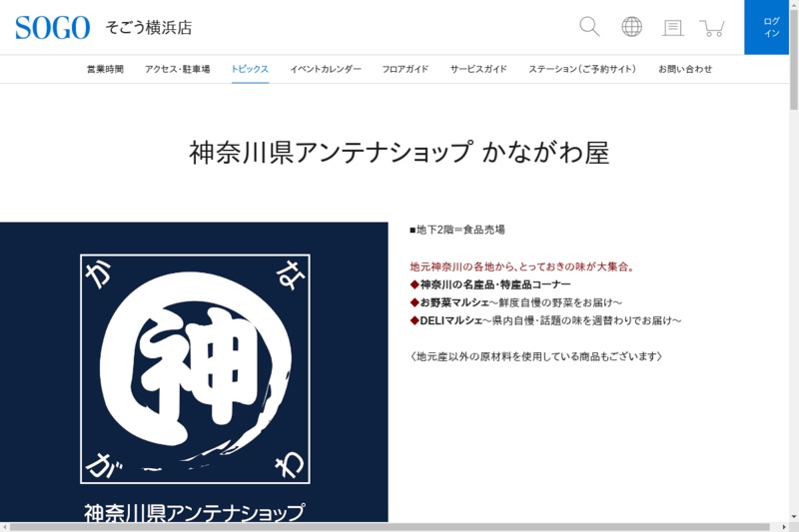This screenshot has height=532, width=799.
Task: Open the shopping cart icon
Action: (x=712, y=28)
